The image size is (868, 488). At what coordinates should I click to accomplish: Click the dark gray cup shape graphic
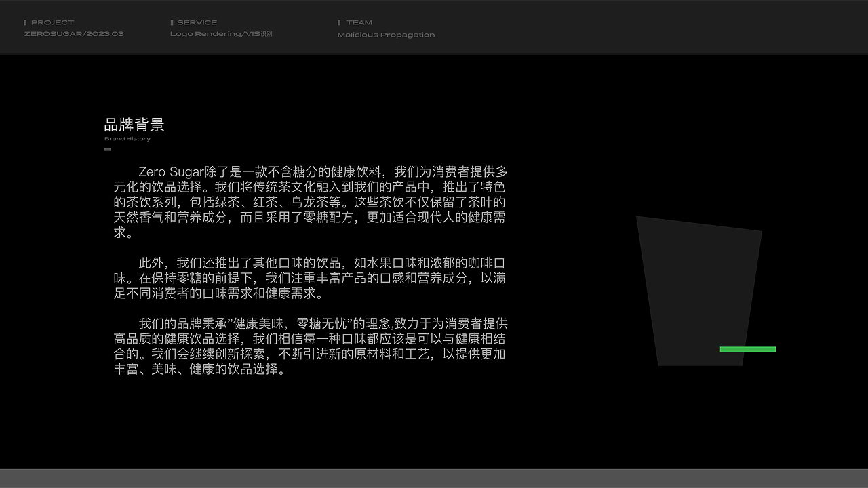[698, 291]
